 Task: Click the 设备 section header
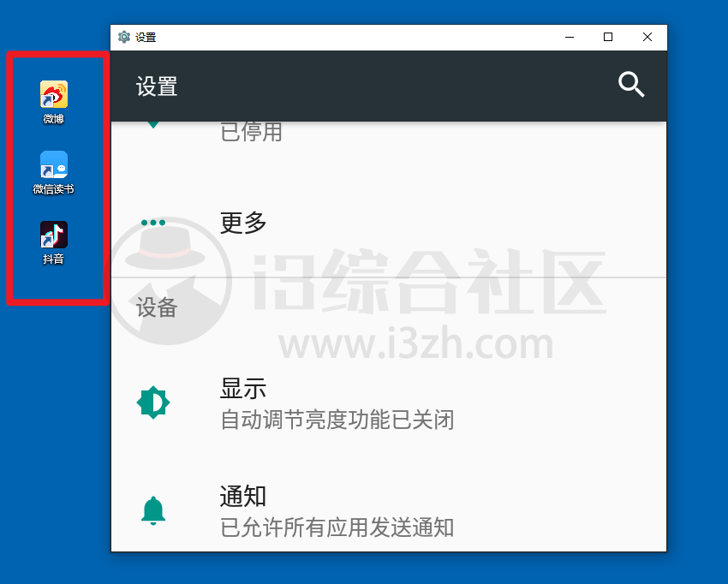[x=157, y=307]
